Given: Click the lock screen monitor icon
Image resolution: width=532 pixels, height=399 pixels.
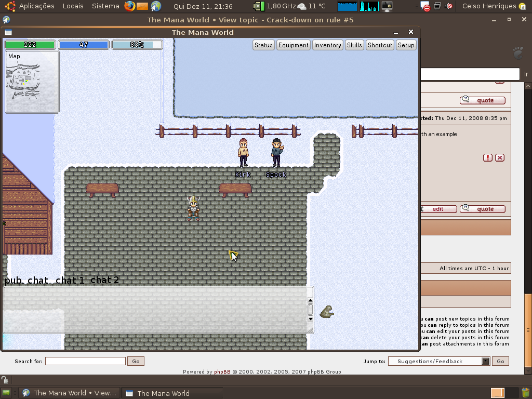Looking at the screenshot, I should [x=387, y=6].
